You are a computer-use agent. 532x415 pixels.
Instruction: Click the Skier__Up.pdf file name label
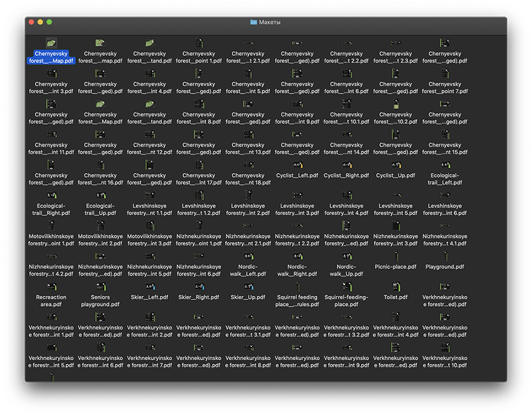[248, 297]
